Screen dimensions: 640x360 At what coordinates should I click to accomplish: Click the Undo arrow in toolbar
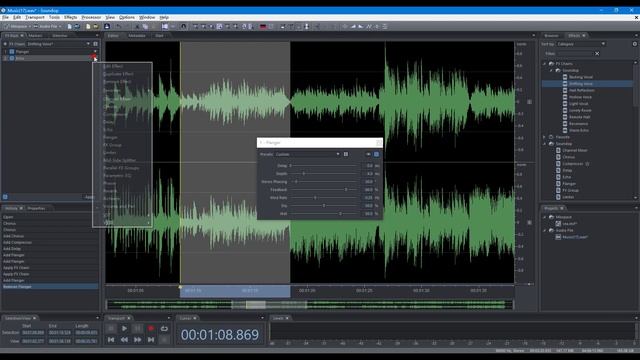pyautogui.click(x=118, y=27)
